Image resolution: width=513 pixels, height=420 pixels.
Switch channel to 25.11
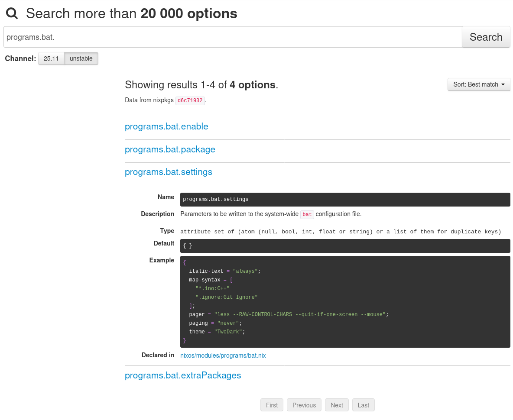coord(51,58)
